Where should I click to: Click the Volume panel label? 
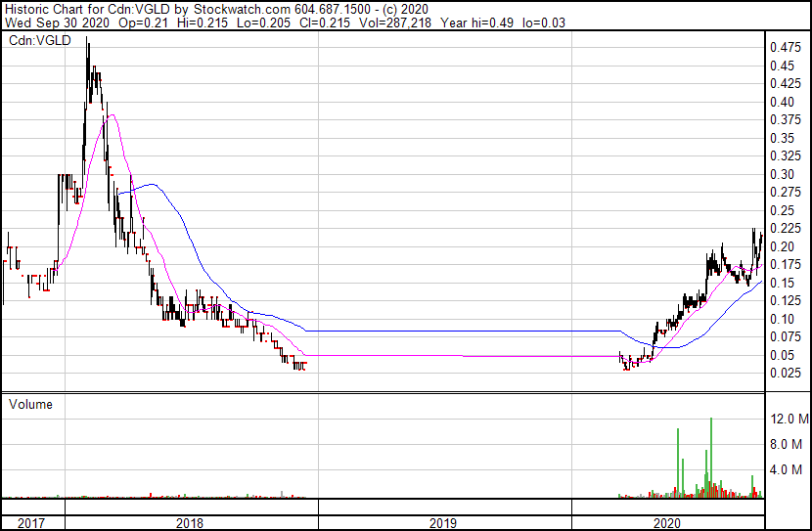tap(31, 404)
